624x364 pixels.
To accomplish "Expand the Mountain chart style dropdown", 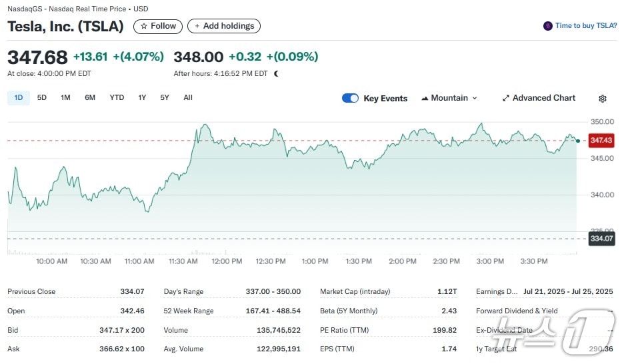I will pos(449,98).
